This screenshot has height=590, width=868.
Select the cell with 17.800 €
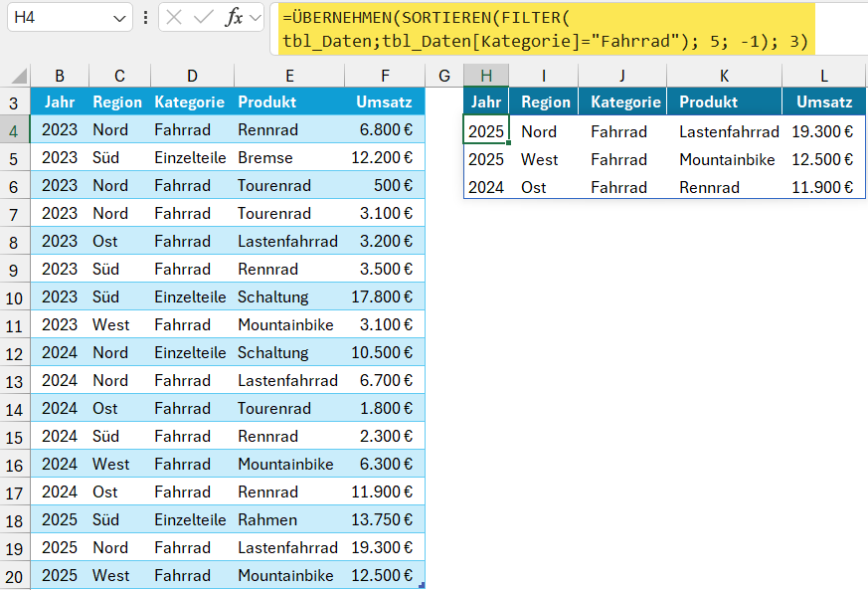tap(386, 296)
